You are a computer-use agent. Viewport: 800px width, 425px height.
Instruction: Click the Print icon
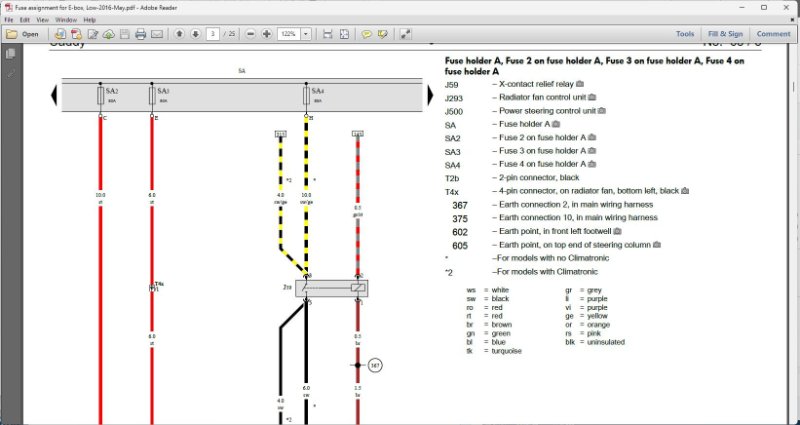(141, 34)
